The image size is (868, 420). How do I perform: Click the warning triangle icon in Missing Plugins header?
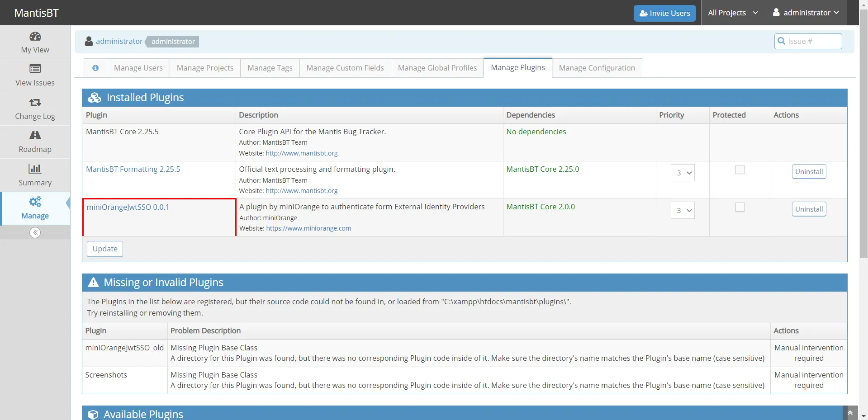click(93, 283)
